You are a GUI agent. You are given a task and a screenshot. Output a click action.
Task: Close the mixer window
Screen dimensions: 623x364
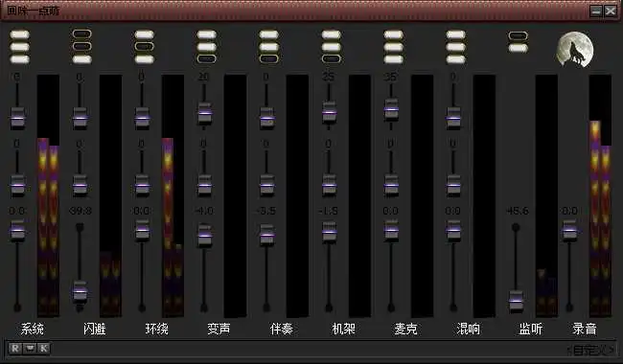[x=611, y=11]
